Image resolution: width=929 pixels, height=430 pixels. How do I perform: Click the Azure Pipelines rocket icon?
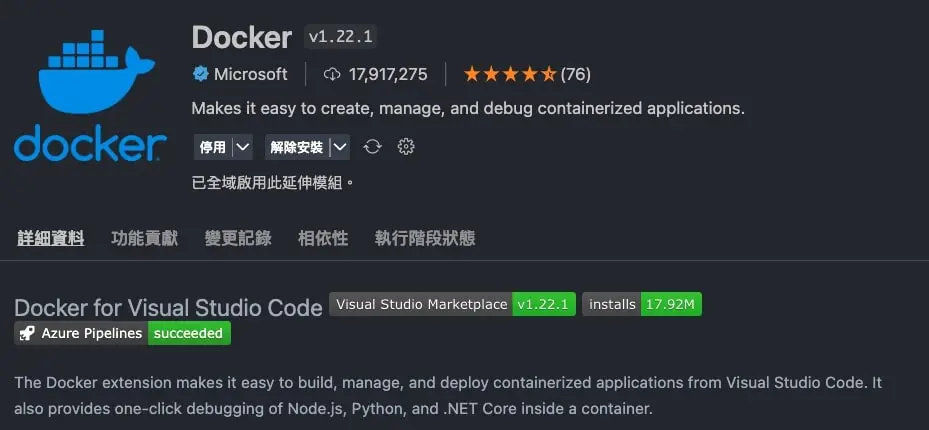tap(26, 333)
